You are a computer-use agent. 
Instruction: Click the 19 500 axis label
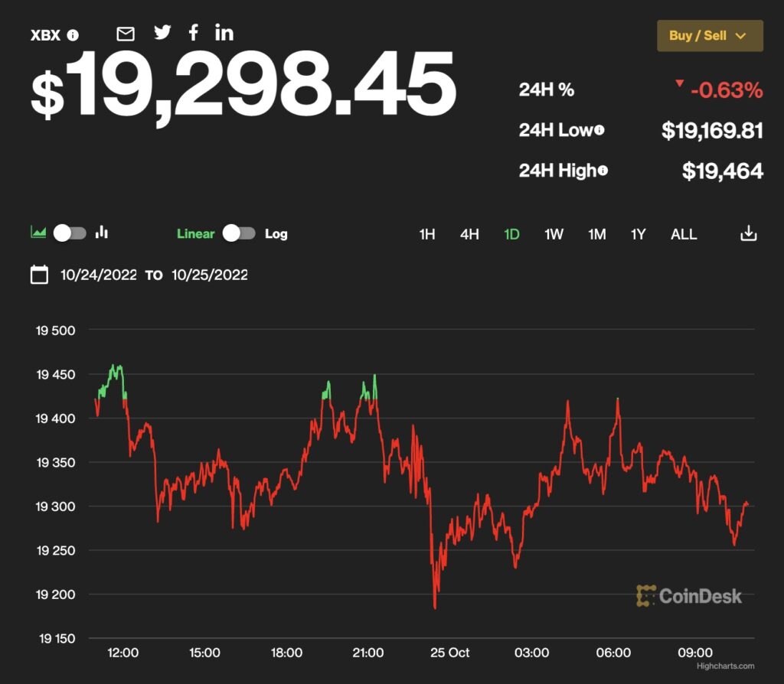[x=55, y=331]
